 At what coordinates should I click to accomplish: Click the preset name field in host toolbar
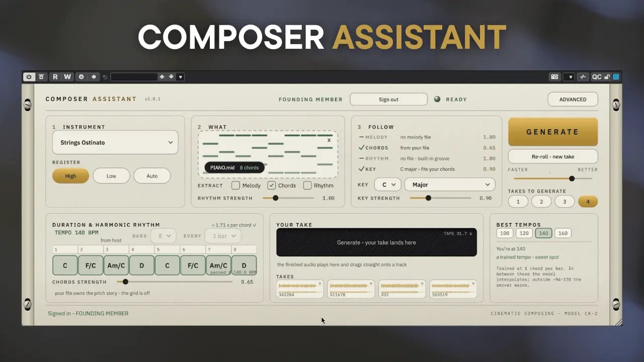(x=134, y=77)
